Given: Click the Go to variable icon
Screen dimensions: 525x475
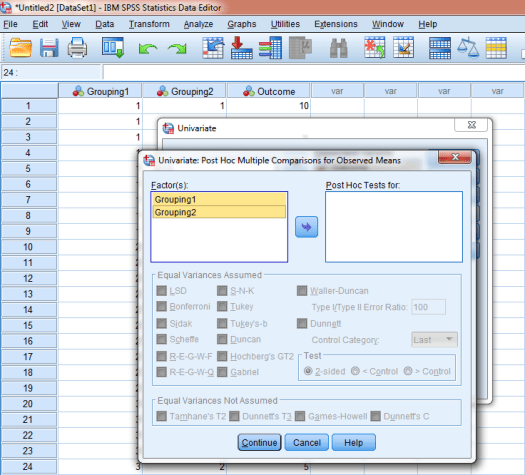Looking at the screenshot, I should (x=241, y=48).
